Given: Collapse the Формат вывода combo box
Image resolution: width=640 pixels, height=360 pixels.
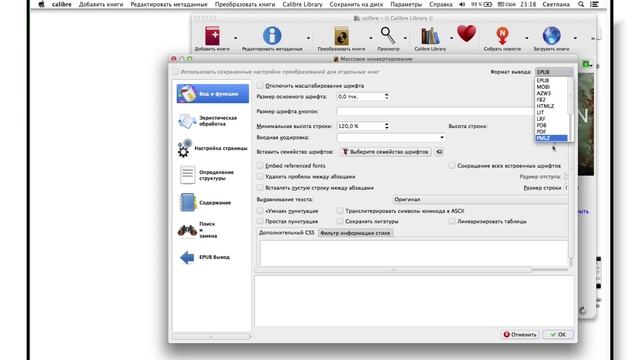Looking at the screenshot, I should (554, 72).
